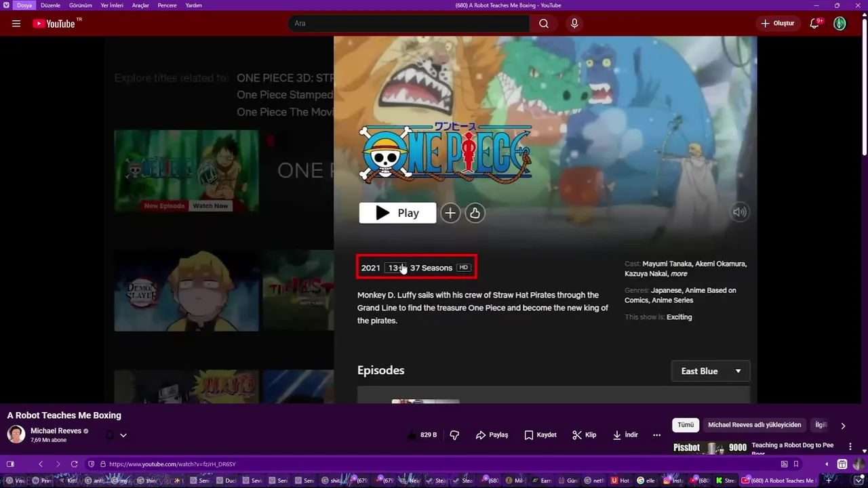Open the account avatar menu
The width and height of the screenshot is (868, 488).
click(840, 24)
